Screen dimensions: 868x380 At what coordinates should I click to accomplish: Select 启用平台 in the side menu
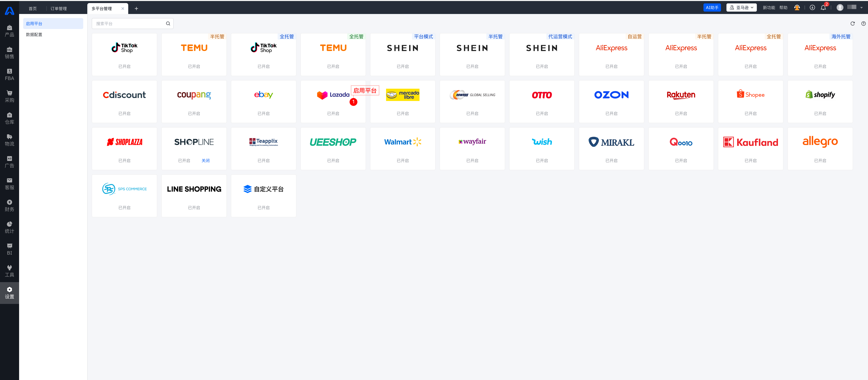[53, 24]
